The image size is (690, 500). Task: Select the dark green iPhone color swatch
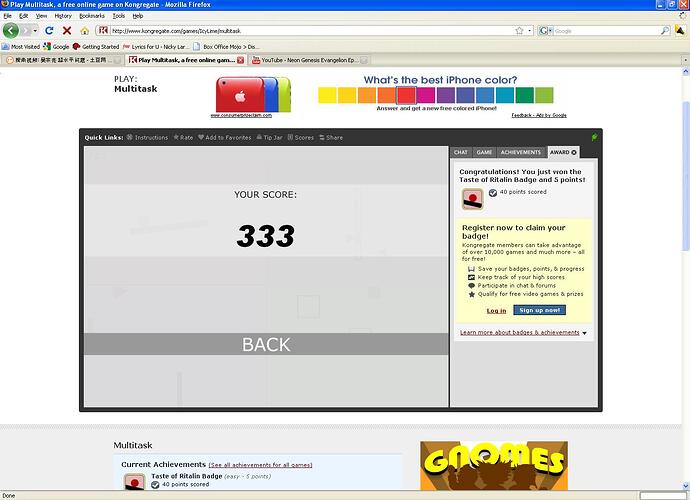[x=525, y=95]
